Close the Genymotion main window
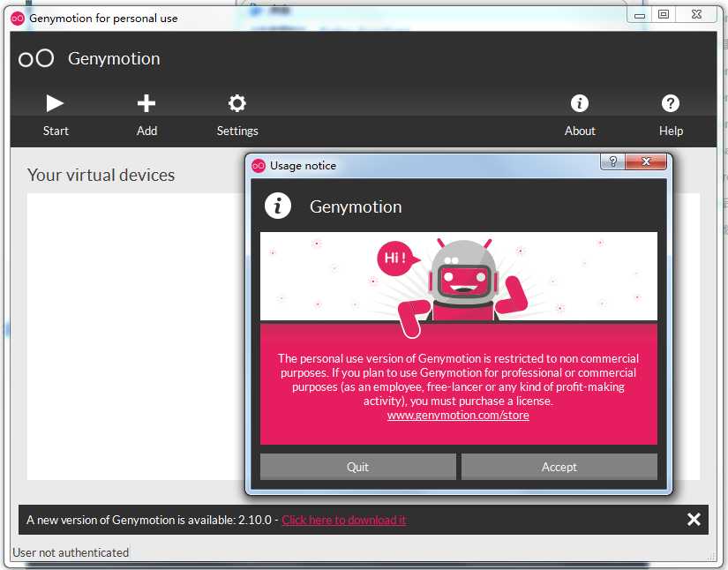This screenshot has width=728, height=570. 696,15
